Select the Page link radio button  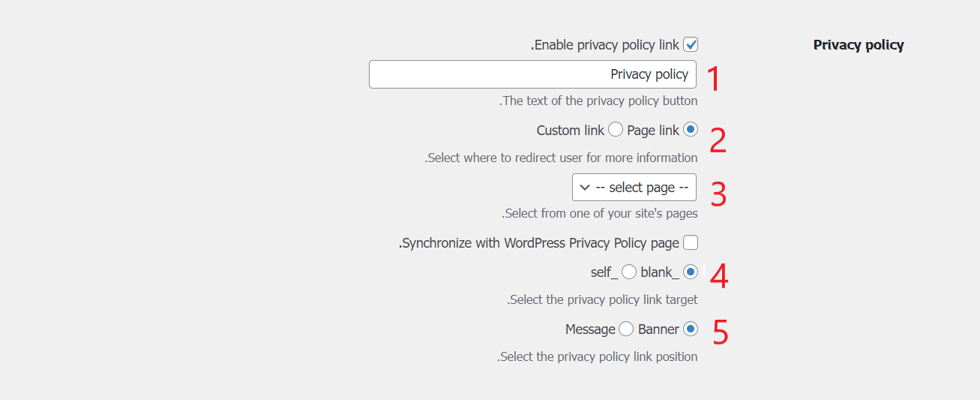(691, 130)
